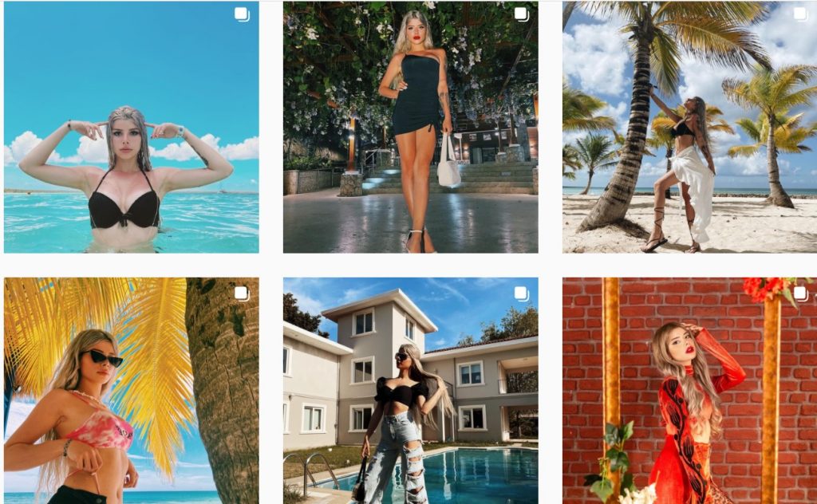
Task: Click the carousel icon on the palm beach post
Action: click(x=801, y=14)
